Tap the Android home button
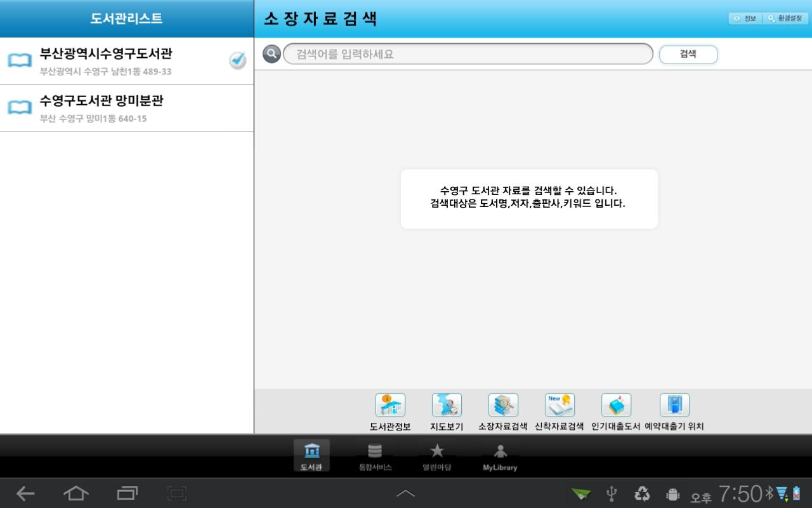 click(76, 493)
